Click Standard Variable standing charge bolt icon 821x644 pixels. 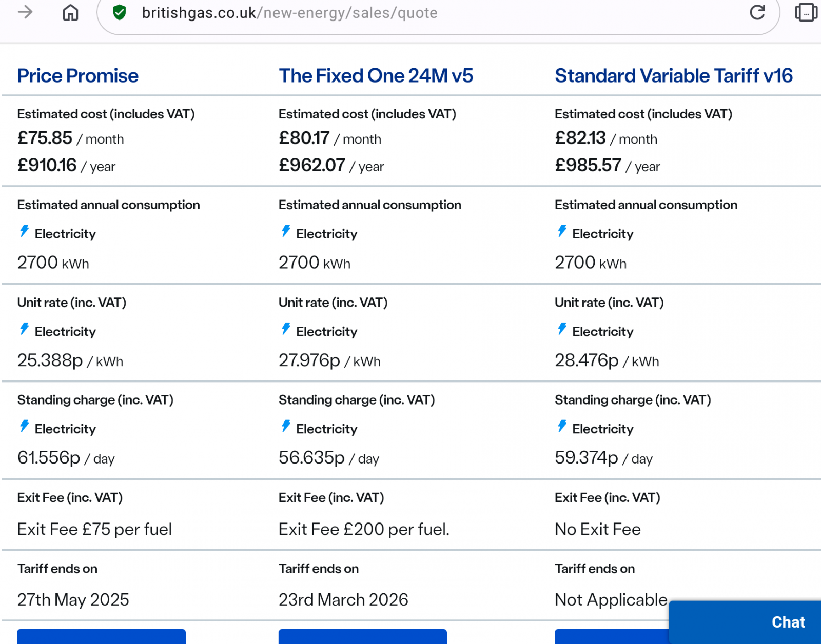point(562,427)
